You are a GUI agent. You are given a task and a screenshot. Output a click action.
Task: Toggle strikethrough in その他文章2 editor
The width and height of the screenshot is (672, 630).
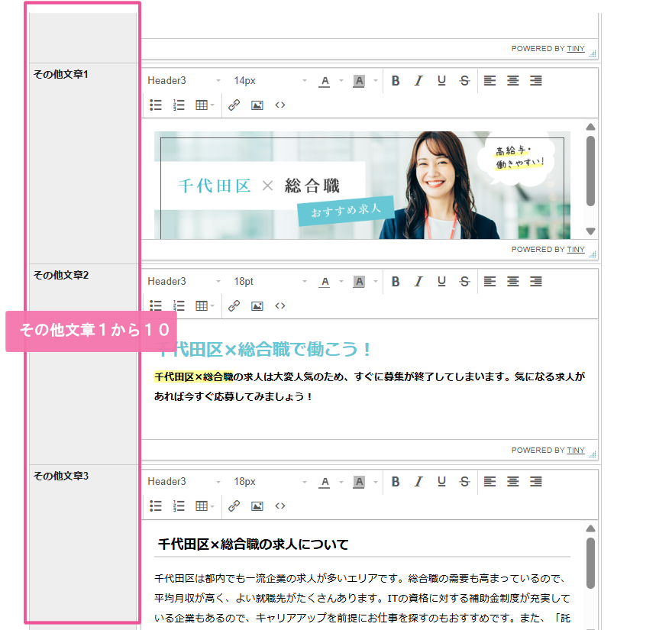464,282
